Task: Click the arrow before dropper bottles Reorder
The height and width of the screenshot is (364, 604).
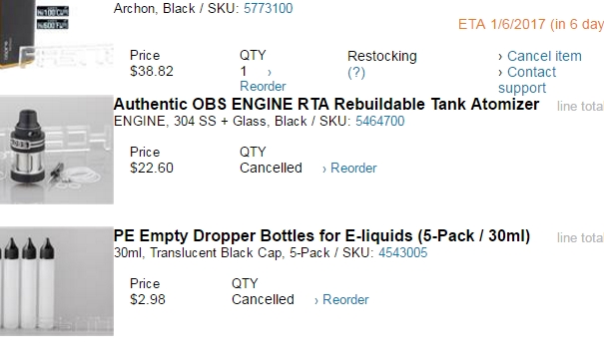Action: tap(316, 300)
